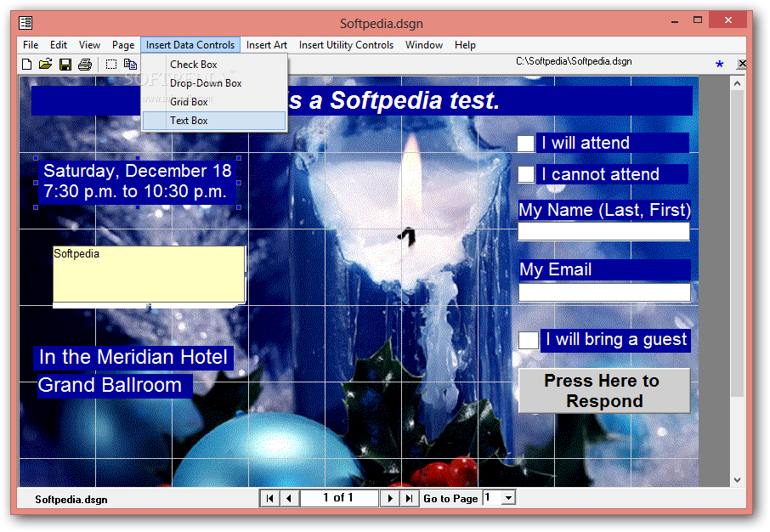Screen dimensions: 770x532
Task: Select the 'In the Meridian Hotel' label
Action: 133,357
